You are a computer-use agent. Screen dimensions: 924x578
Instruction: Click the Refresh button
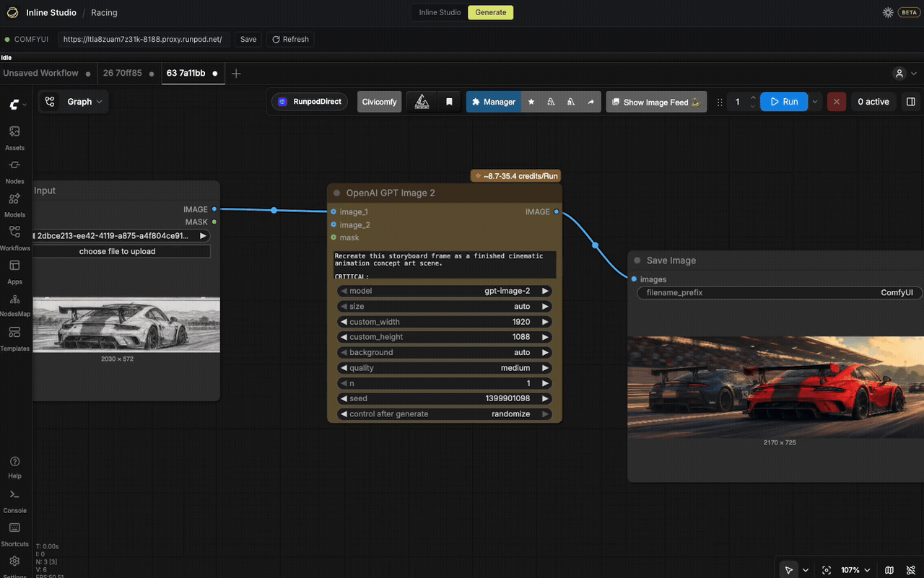click(x=290, y=39)
